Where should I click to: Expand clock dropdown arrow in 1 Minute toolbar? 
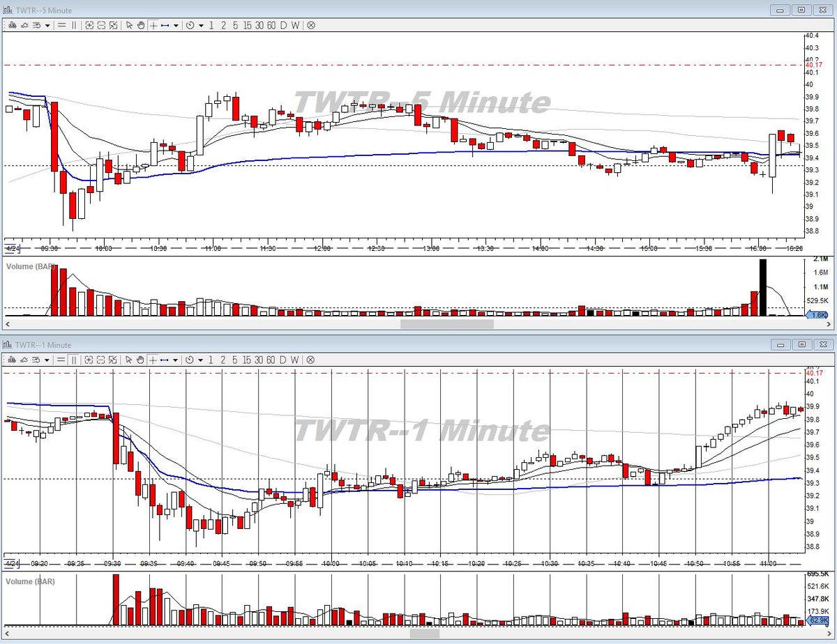pos(201,360)
